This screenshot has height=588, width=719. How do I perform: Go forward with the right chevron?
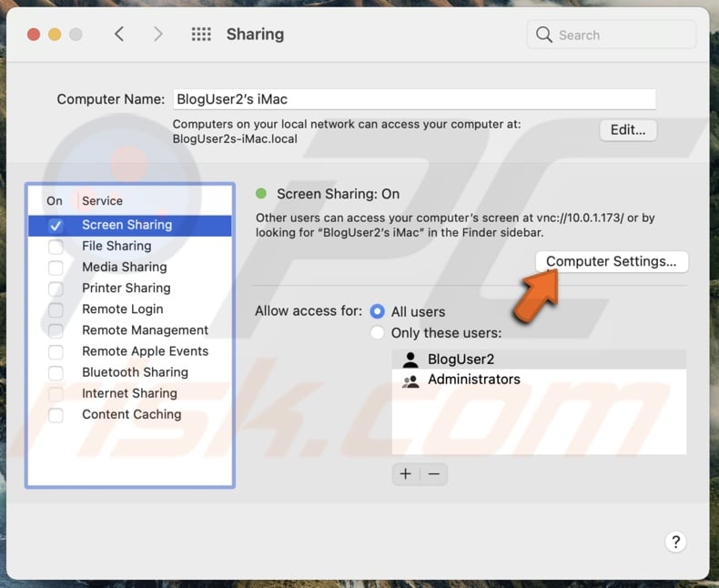158,34
